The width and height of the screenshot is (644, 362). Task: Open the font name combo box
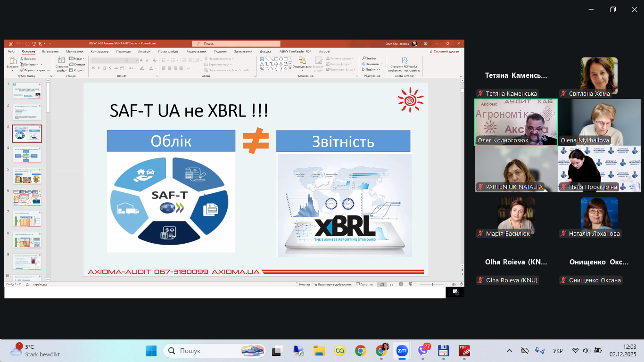click(108, 60)
